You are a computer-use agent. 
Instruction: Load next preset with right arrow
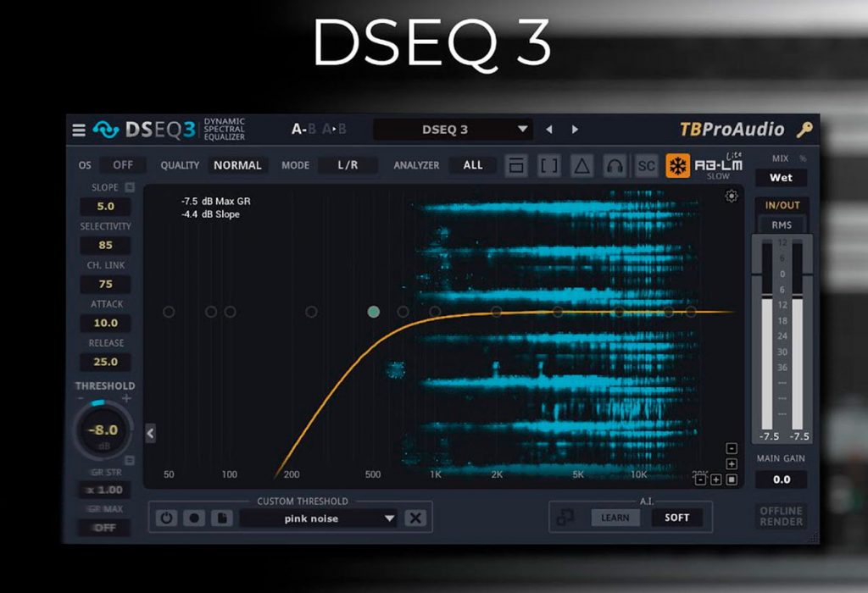point(575,130)
